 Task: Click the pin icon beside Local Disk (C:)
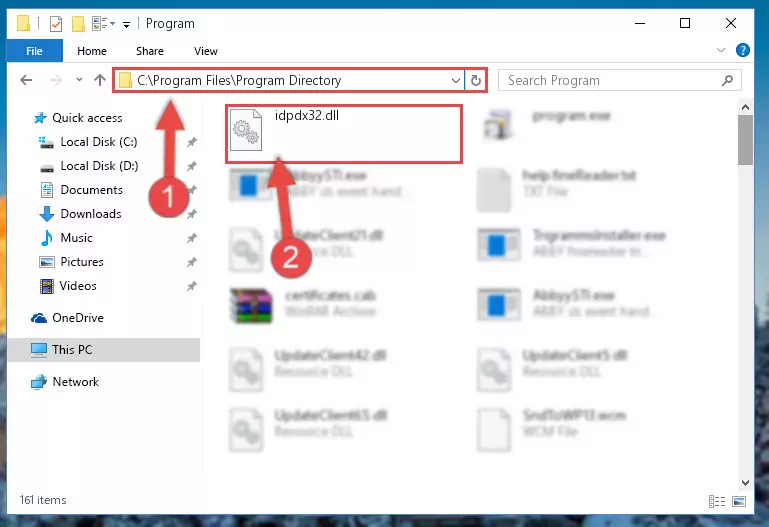coord(192,142)
